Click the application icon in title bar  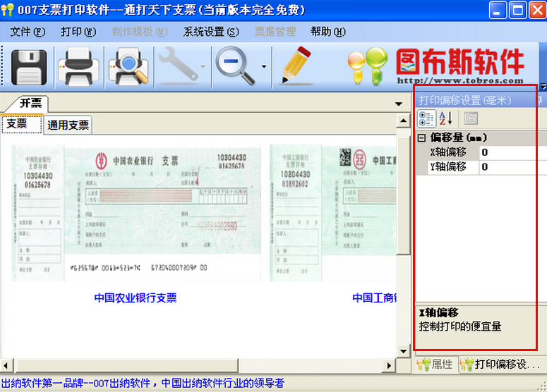[7, 9]
